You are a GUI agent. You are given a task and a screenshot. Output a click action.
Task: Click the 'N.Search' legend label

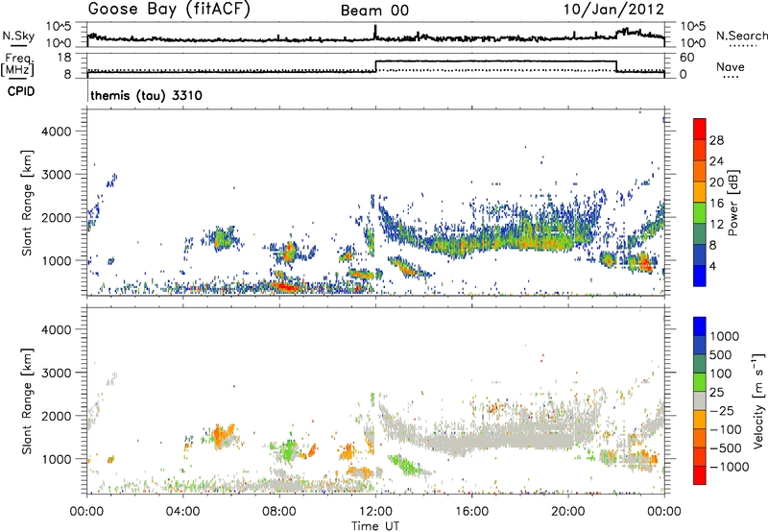(x=741, y=36)
